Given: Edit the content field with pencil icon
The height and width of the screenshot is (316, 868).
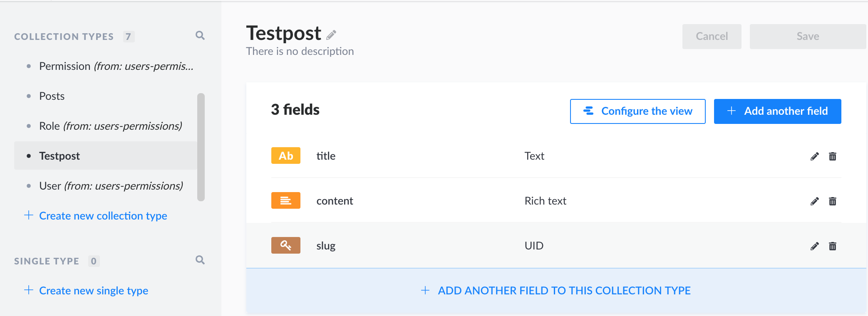Looking at the screenshot, I should click(814, 201).
